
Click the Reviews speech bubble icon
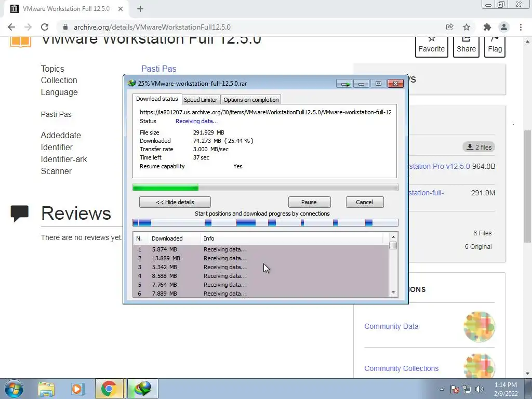click(x=19, y=214)
